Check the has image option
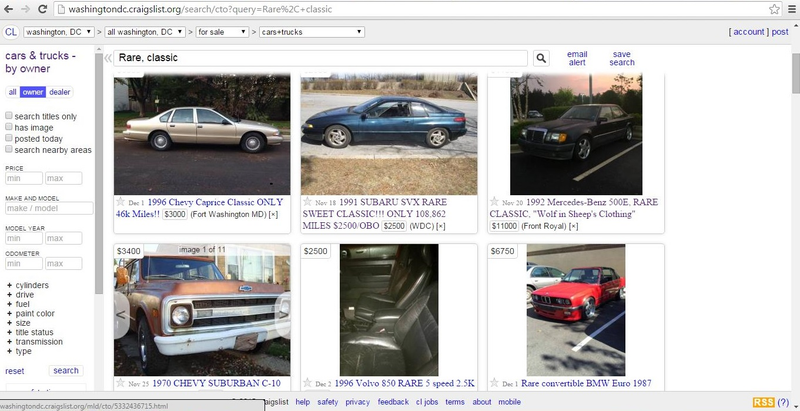This screenshot has width=800, height=411. [9, 127]
